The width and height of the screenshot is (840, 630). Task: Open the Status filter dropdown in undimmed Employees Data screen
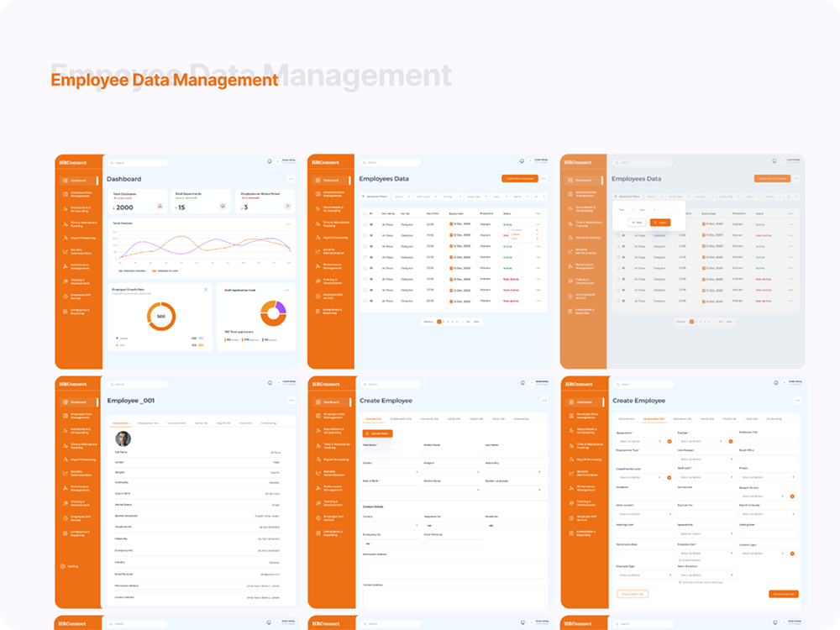pos(402,197)
